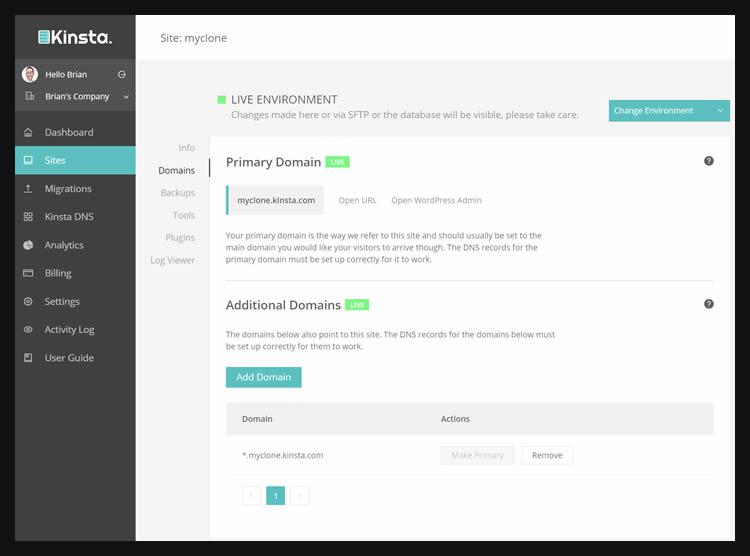
Task: Go to page 1 in pagination
Action: pyautogui.click(x=275, y=495)
